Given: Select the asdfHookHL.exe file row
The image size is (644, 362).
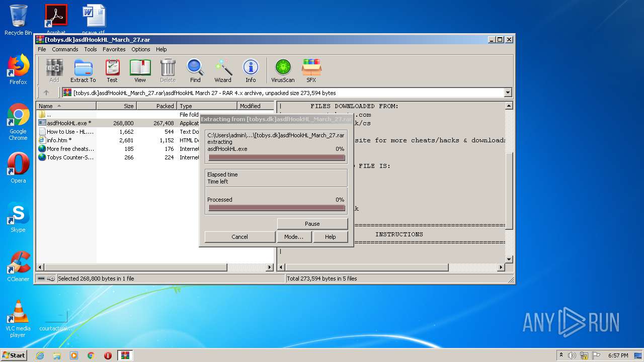Looking at the screenshot, I should (118, 123).
